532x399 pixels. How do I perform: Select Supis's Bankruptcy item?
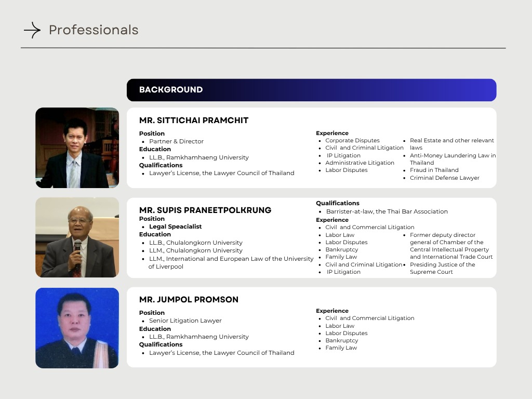point(342,250)
